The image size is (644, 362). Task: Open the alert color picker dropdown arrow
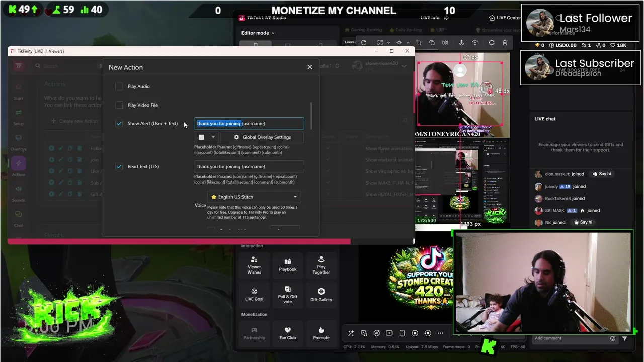pyautogui.click(x=213, y=137)
